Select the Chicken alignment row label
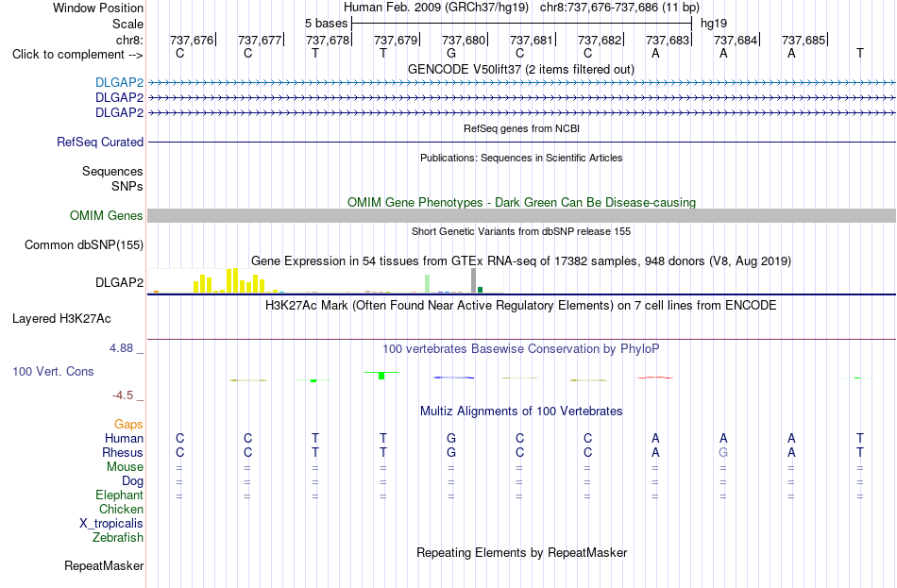The width and height of the screenshot is (897, 588). (x=121, y=509)
